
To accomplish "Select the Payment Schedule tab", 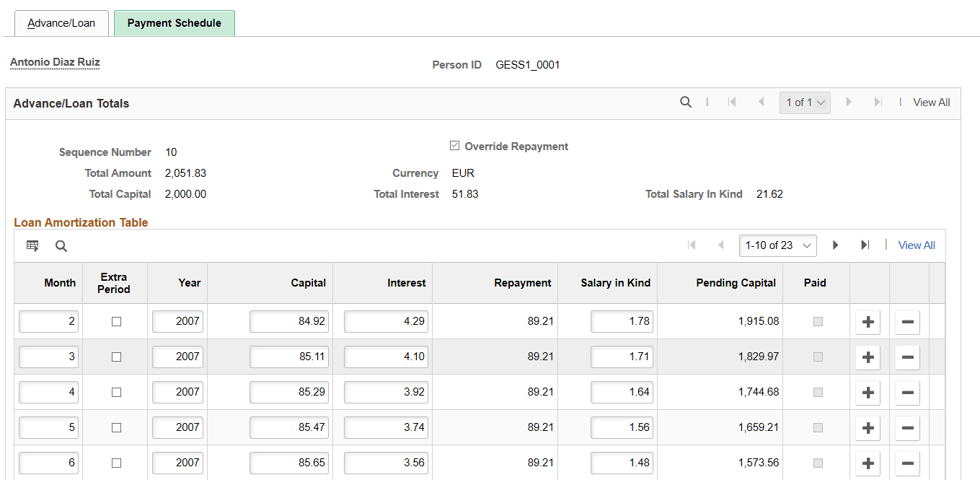I will pos(174,22).
